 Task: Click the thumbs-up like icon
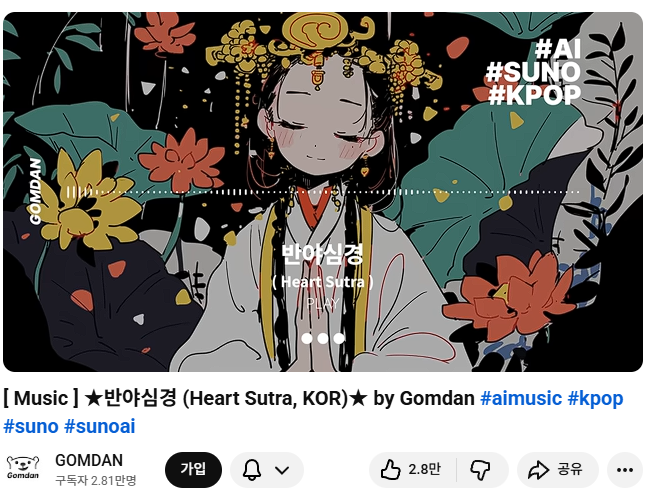click(x=390, y=469)
